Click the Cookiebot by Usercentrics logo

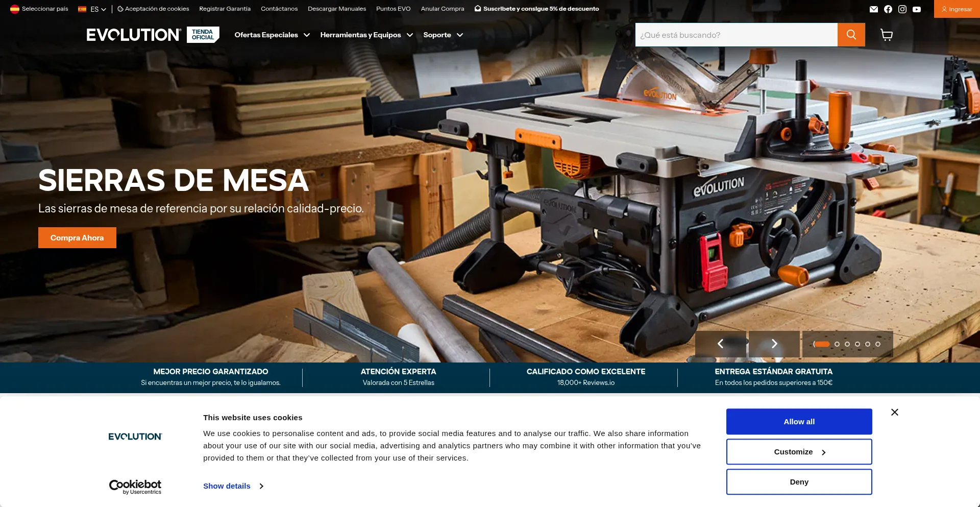[x=135, y=487]
